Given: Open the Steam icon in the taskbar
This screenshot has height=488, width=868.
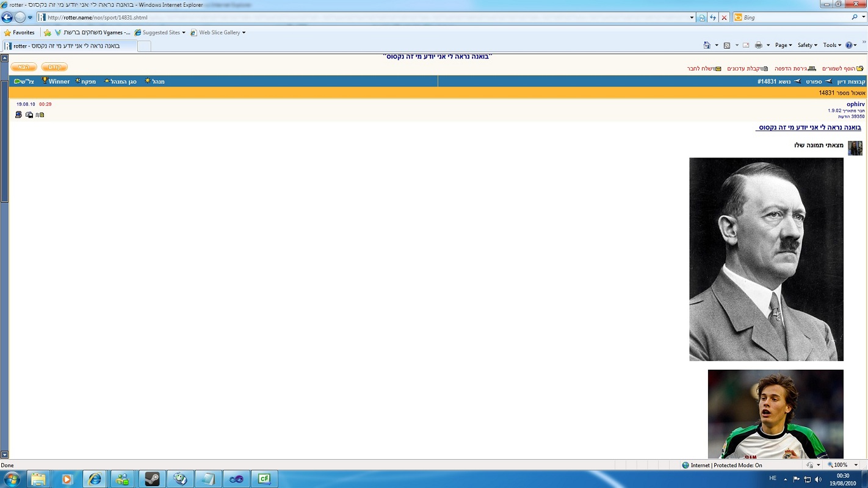Looking at the screenshot, I should pos(152,479).
